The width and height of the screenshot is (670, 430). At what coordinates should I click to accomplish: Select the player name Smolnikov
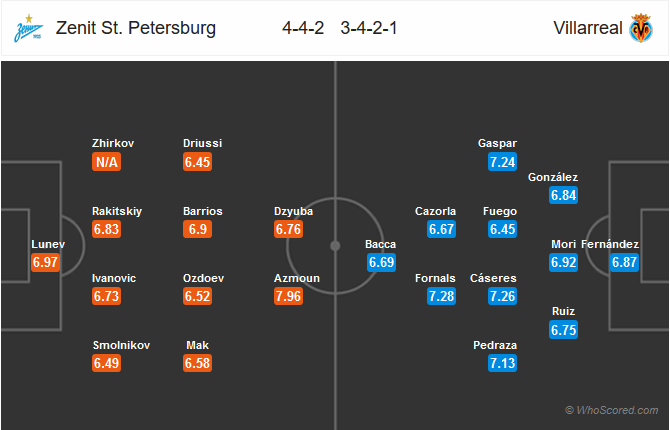click(121, 345)
